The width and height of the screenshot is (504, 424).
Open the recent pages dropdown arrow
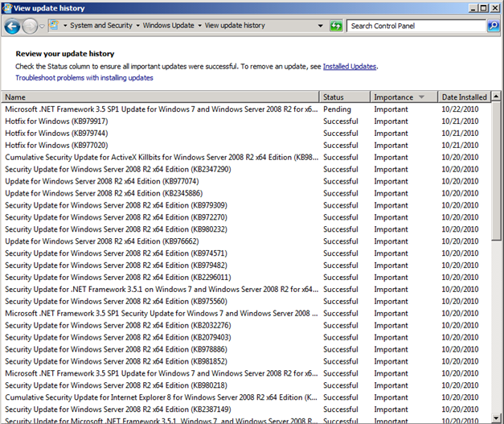tap(42, 26)
